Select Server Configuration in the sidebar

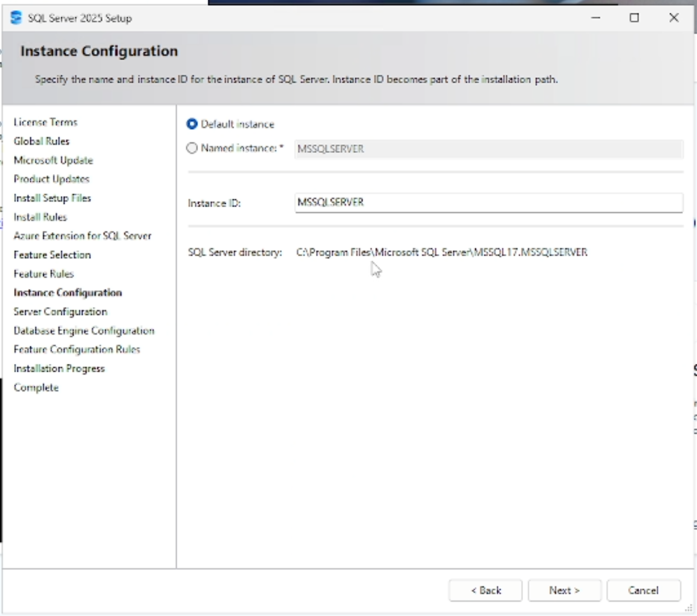[x=60, y=311]
